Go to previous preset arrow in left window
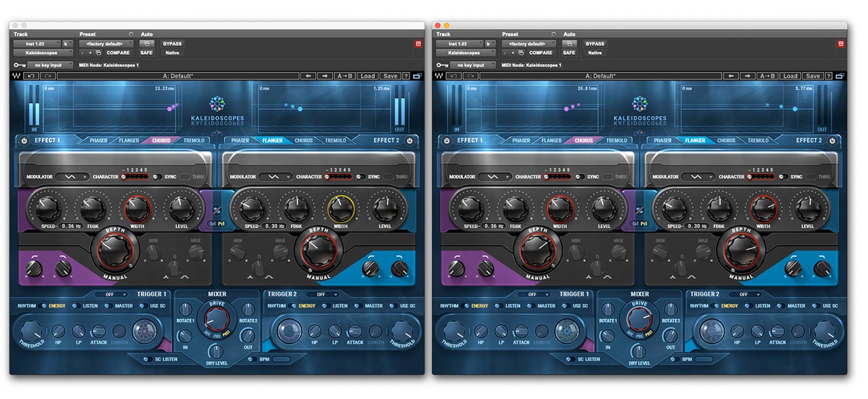 coord(309,76)
